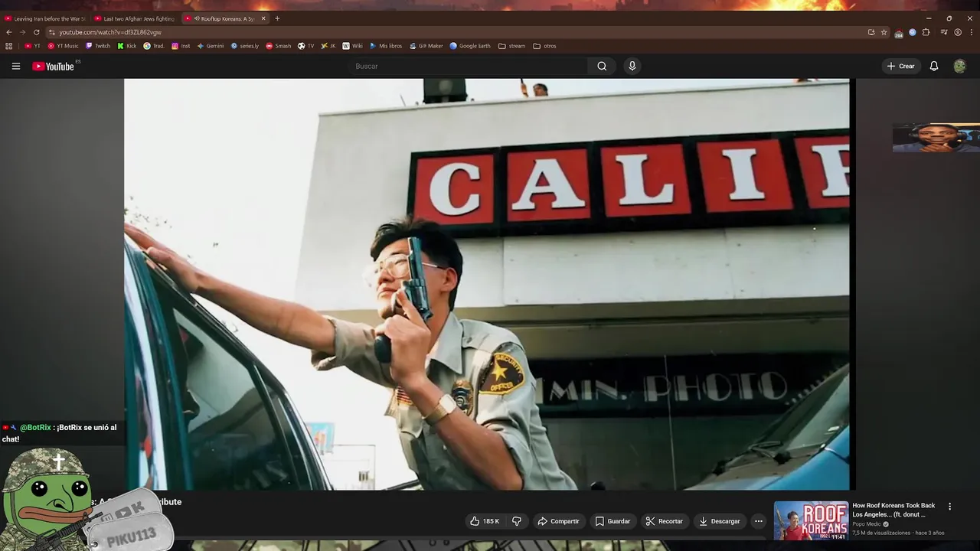Click the Compartir share button

pyautogui.click(x=559, y=521)
